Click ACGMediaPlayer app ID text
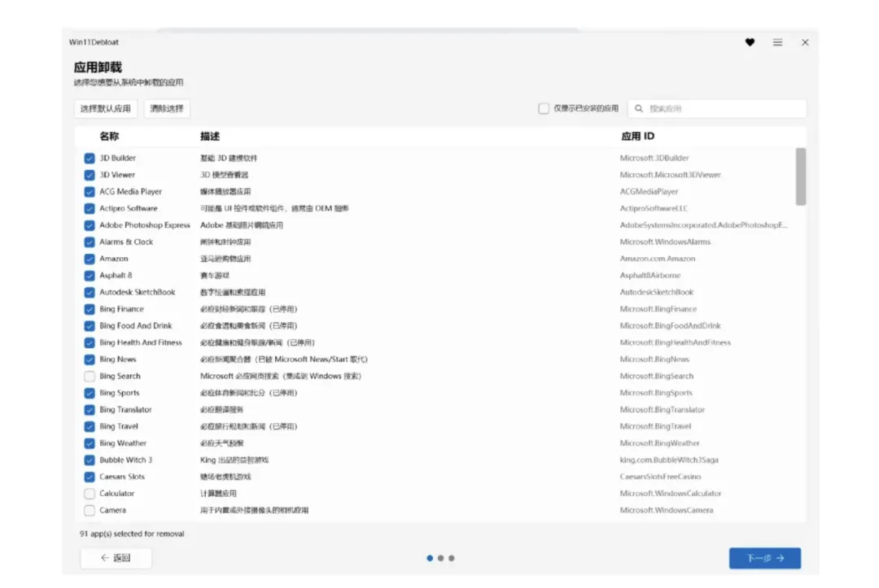 [x=649, y=191]
